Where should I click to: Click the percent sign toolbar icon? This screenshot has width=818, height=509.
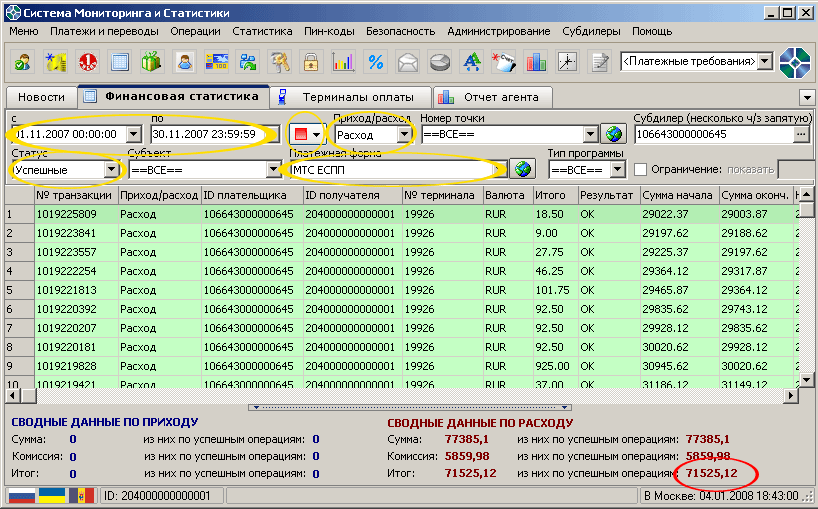(x=376, y=62)
